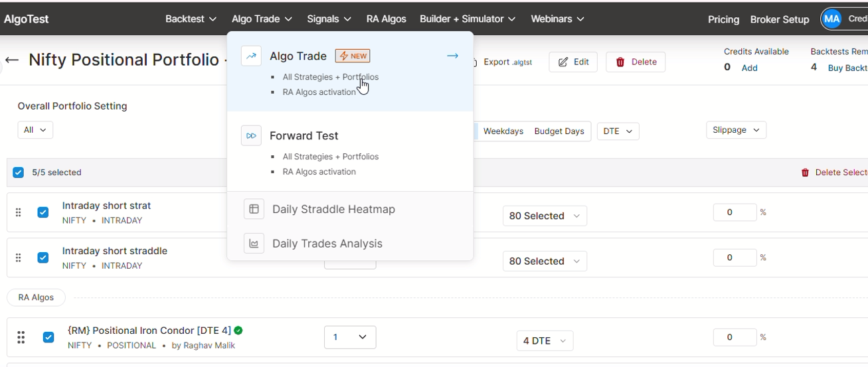Open the Backtest menu
The height and width of the screenshot is (367, 868).
(x=191, y=19)
